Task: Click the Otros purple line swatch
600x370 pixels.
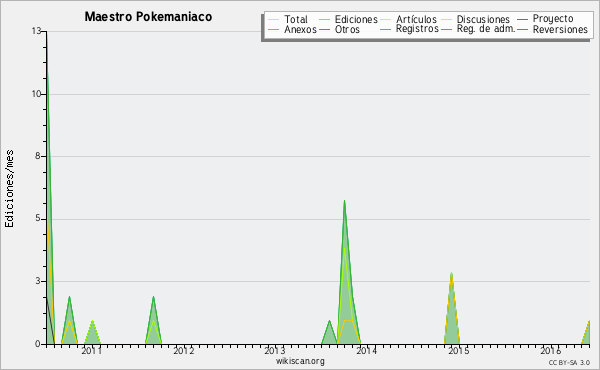Action: [x=324, y=29]
